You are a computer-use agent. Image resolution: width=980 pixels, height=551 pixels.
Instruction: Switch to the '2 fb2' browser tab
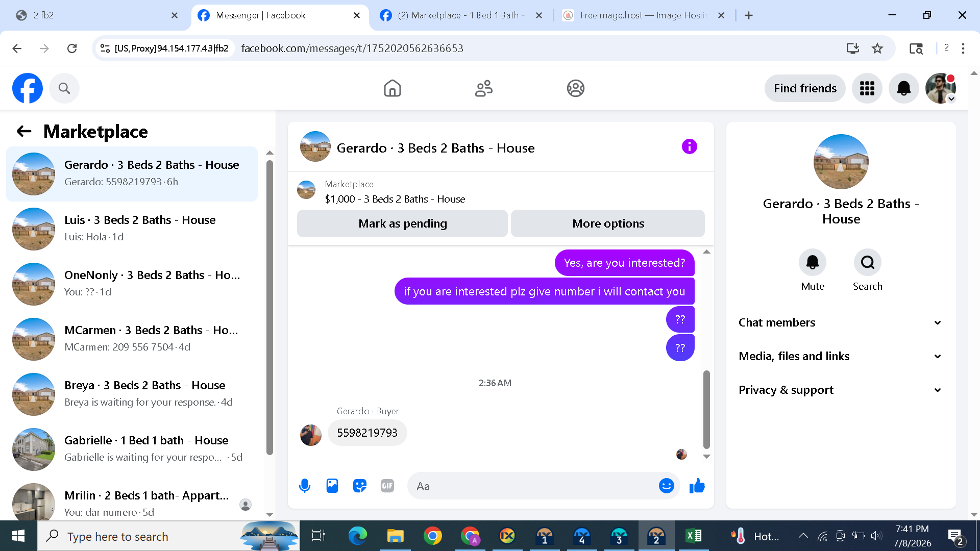click(x=96, y=15)
